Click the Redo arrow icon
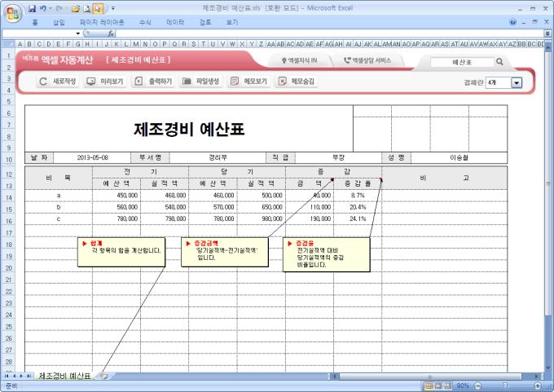The width and height of the screenshot is (554, 392). 59,8
